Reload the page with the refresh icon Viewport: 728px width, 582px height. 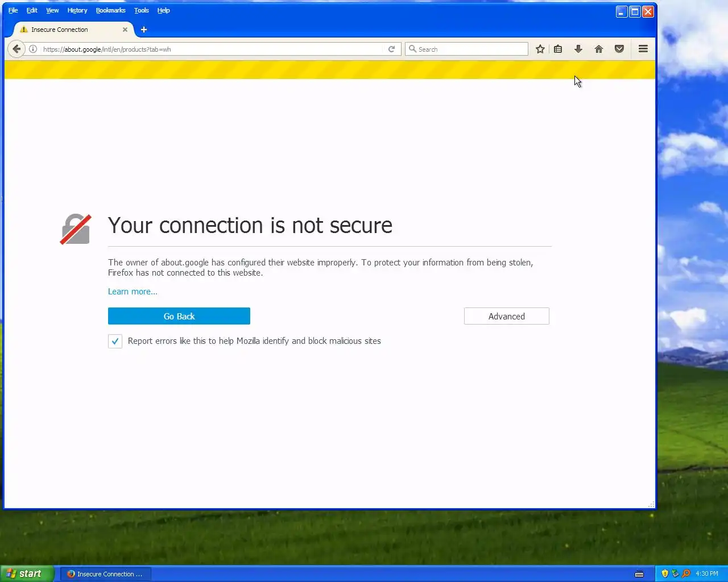point(391,49)
